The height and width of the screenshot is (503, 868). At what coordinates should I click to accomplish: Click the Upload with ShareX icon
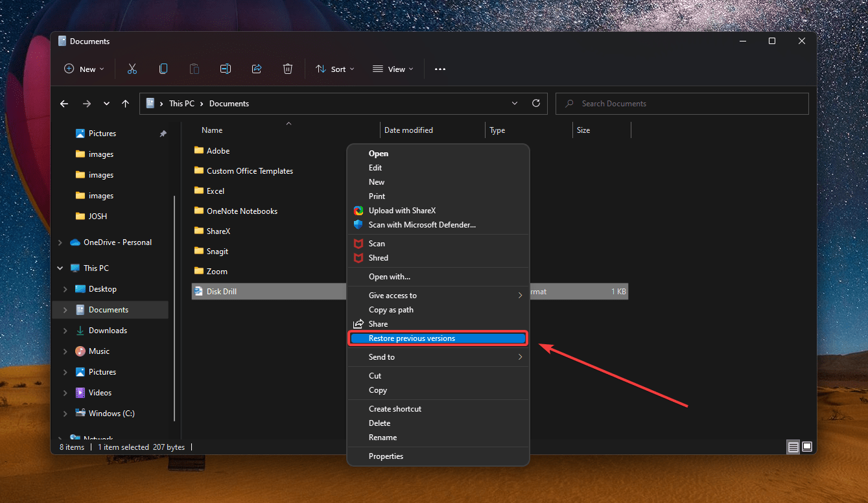coord(358,211)
